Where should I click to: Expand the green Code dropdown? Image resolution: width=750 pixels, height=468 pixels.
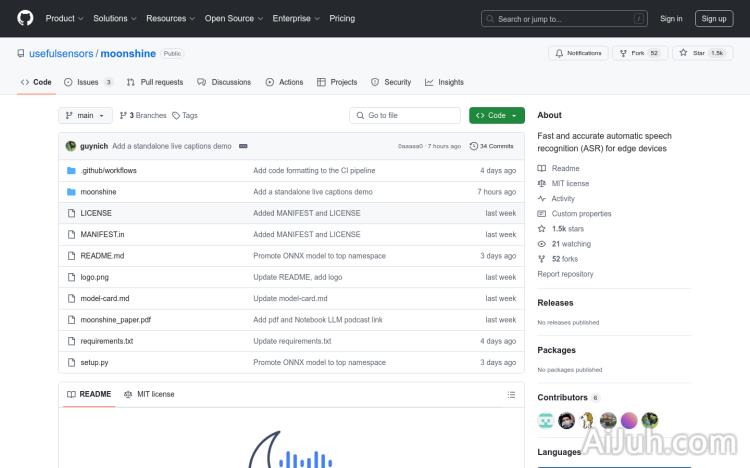496,115
